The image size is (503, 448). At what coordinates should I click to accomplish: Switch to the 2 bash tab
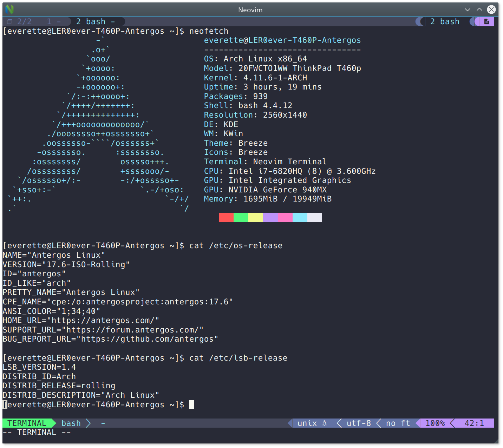click(445, 21)
